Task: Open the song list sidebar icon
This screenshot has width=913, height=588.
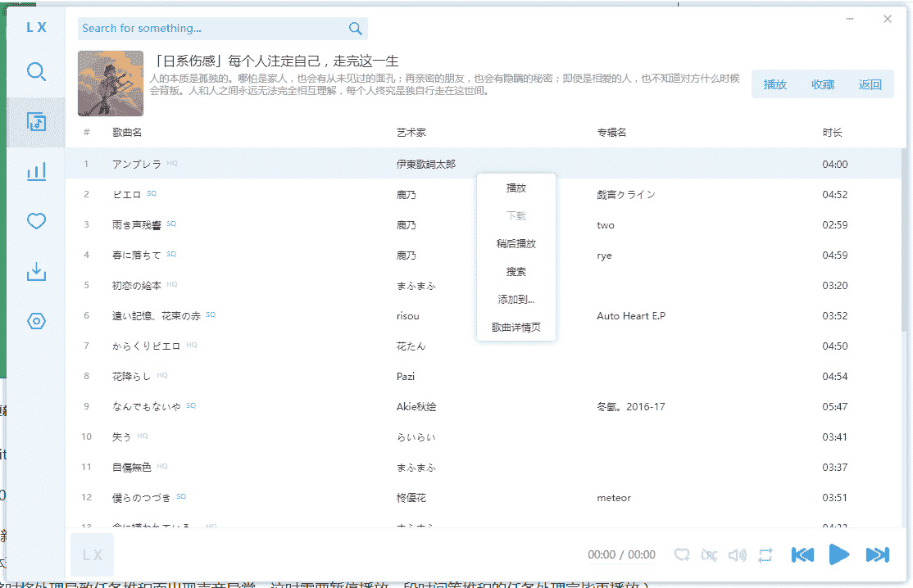Action: (36, 122)
